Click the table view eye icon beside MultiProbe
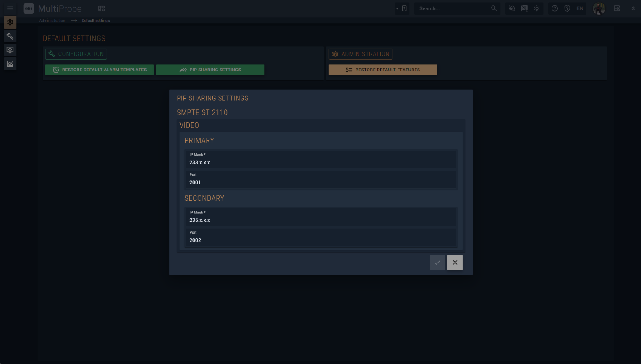Viewport: 641px width, 364px height. point(102,8)
